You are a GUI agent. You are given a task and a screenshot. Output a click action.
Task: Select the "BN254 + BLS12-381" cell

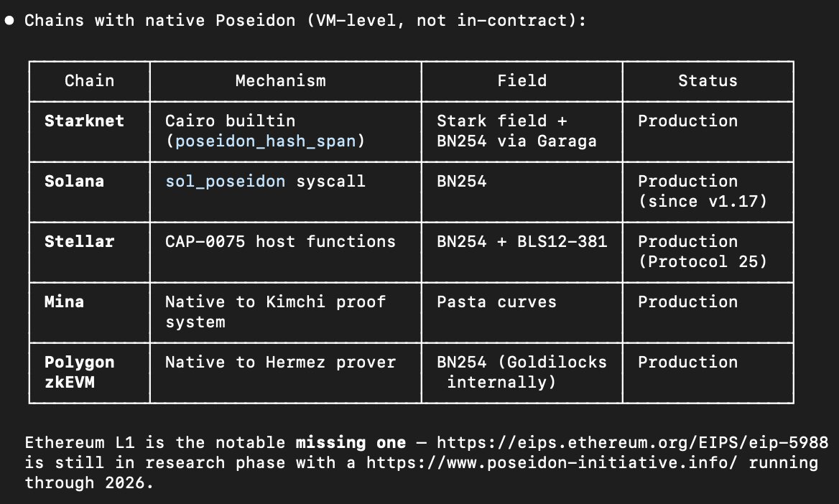[522, 241]
